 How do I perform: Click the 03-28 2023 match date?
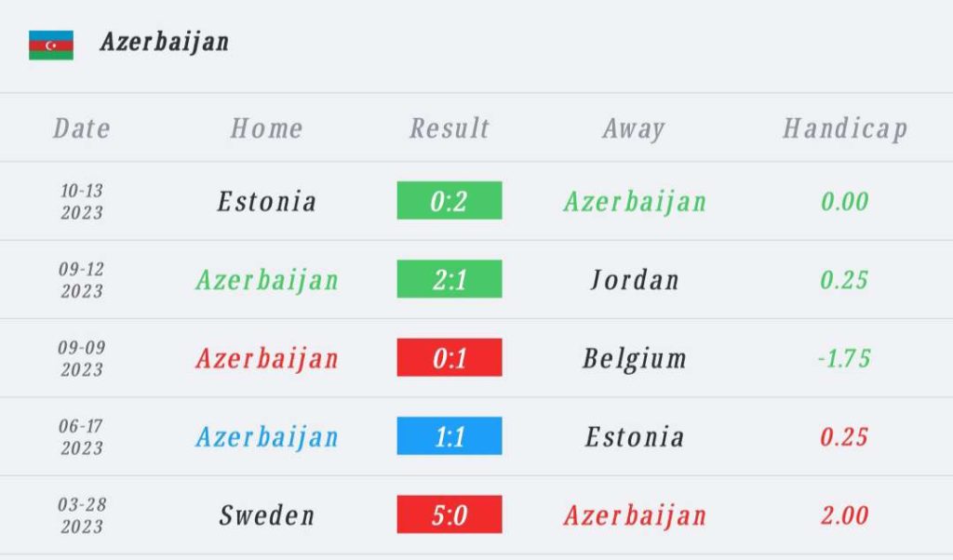pos(82,515)
